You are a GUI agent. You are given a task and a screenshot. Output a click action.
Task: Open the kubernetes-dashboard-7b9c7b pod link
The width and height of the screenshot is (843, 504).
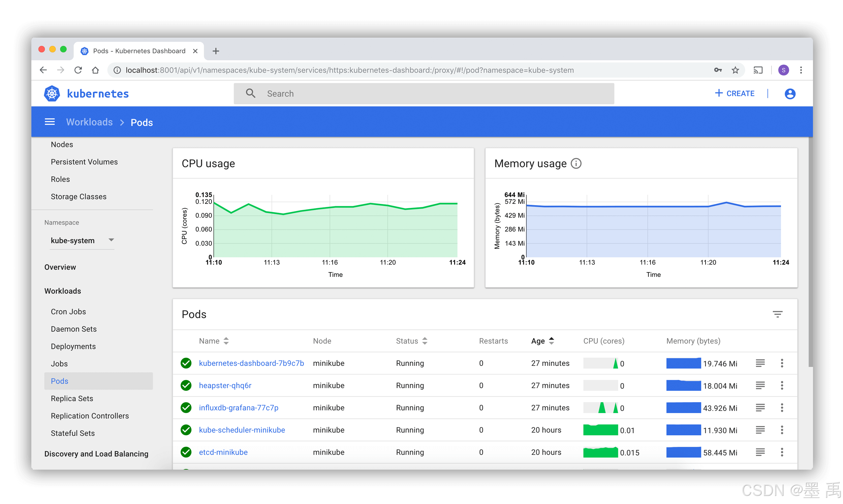click(251, 364)
